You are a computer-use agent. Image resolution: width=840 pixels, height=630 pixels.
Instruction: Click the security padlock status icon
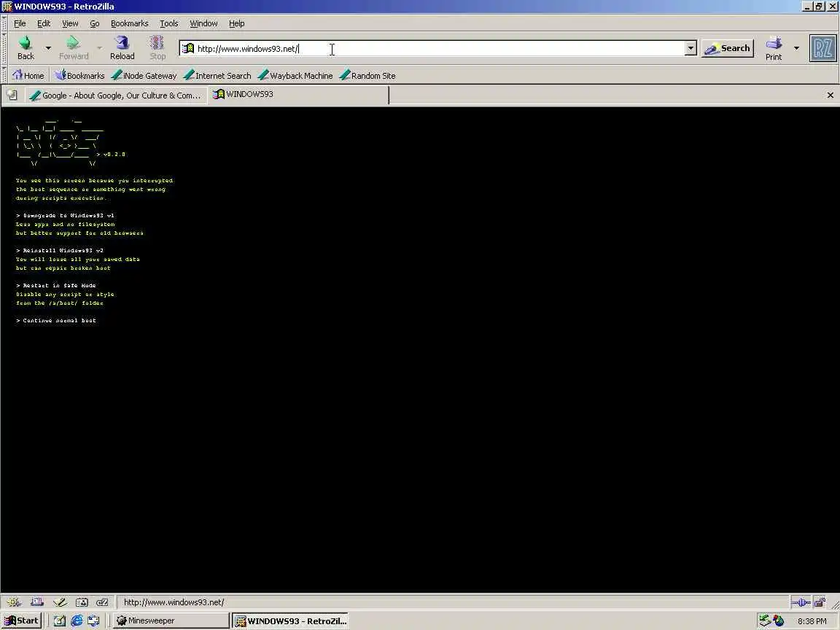[820, 603]
